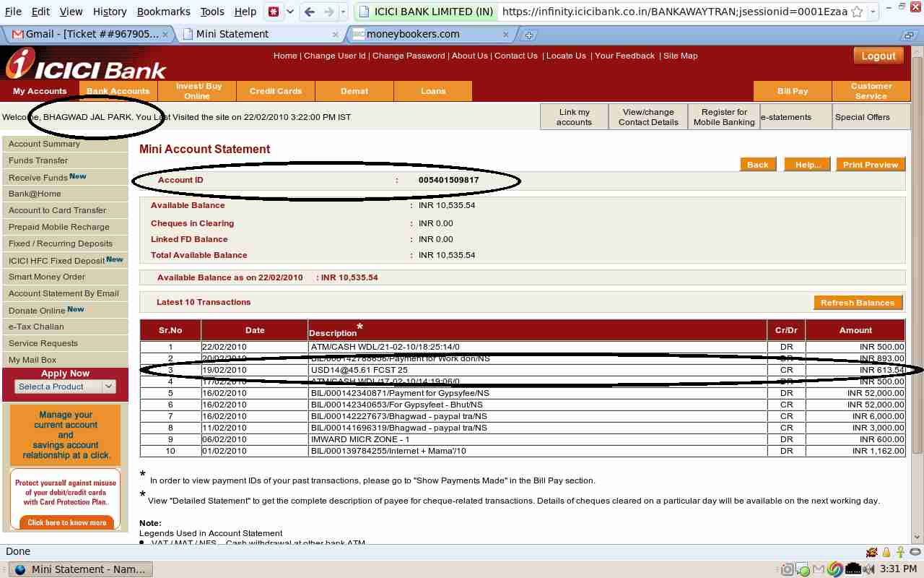924x578 pixels.
Task: Click the colorful swirl tray icon
Action: [x=835, y=569]
